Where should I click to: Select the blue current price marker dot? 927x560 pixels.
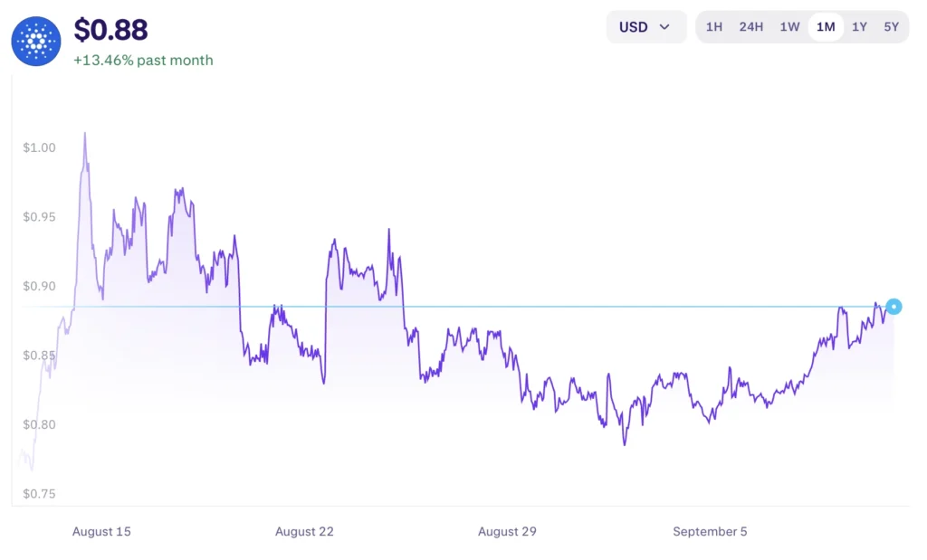click(x=894, y=307)
